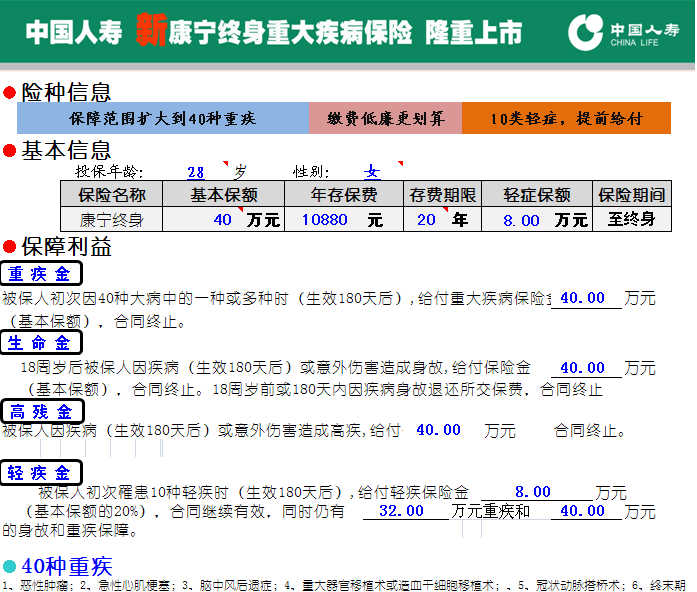
Task: Click the 岁 unit after age
Action: (x=240, y=172)
